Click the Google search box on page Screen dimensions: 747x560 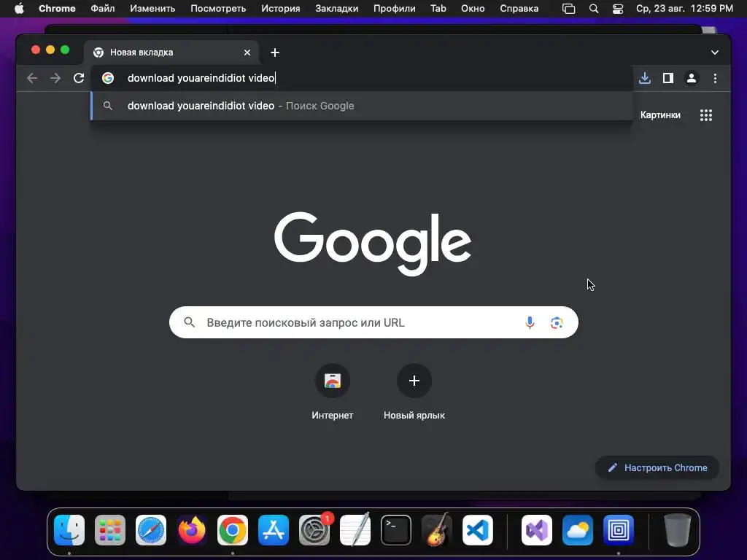(x=373, y=322)
